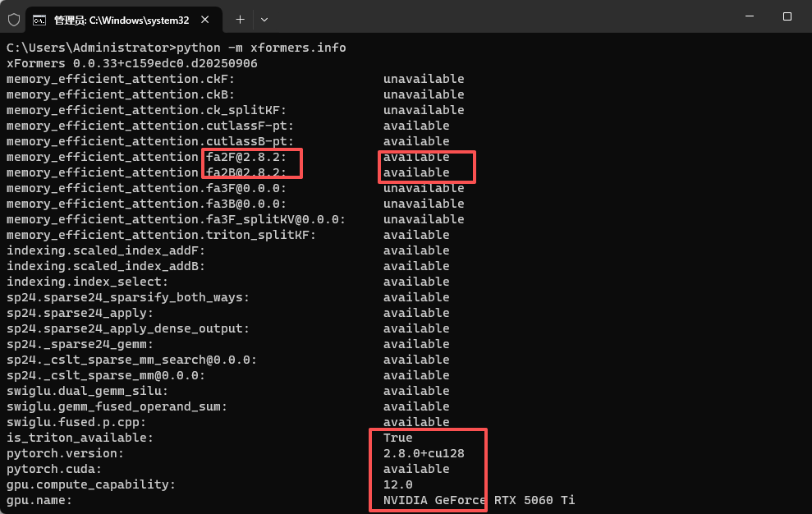Click the xFormers 0.0.33+c159edc0.d20250906 line
Viewport: 812px width, 514px height.
tap(132, 63)
